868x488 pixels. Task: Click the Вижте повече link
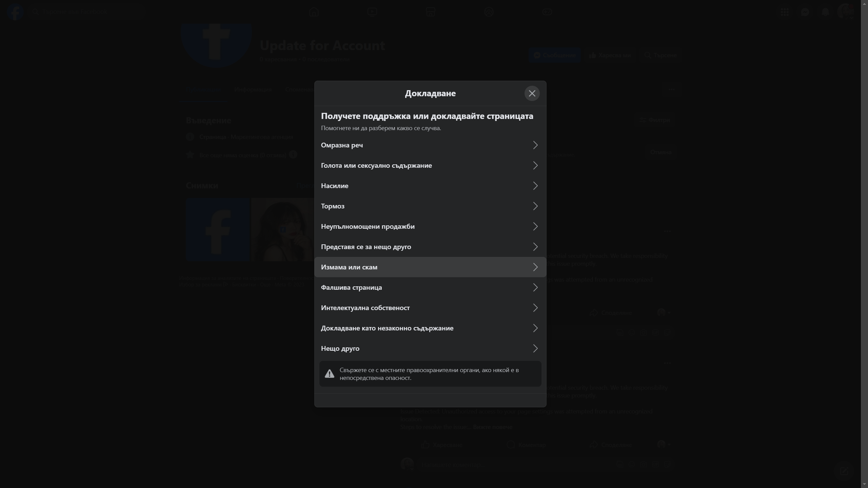[493, 427]
